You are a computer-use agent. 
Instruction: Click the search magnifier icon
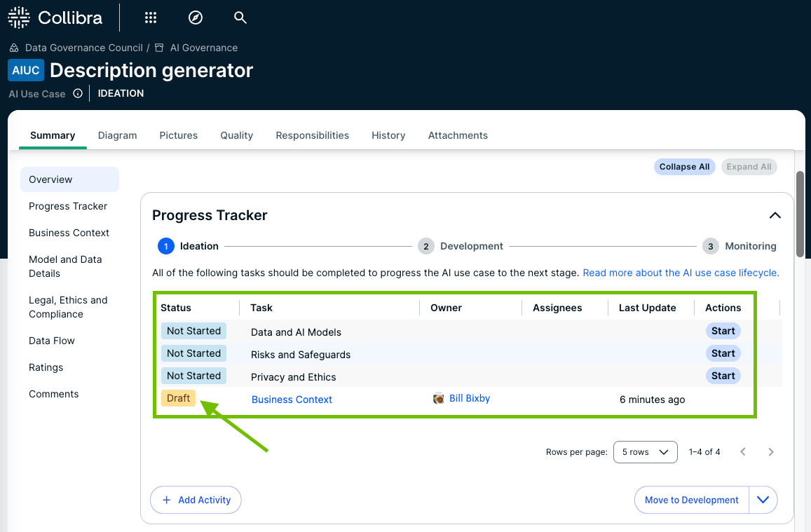pyautogui.click(x=240, y=18)
